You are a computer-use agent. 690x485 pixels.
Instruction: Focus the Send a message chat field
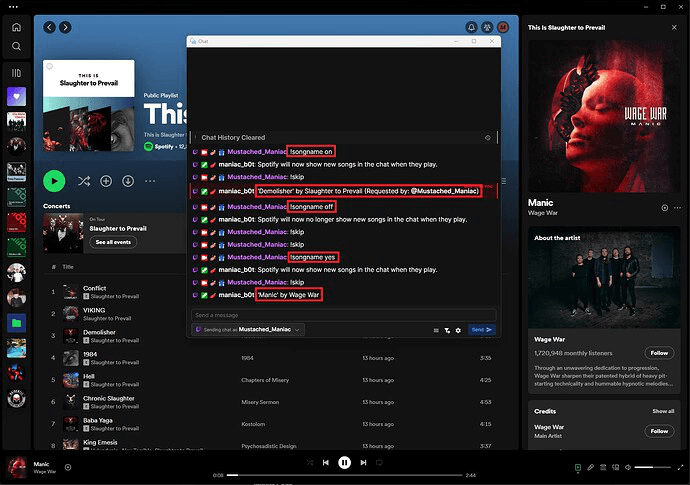tap(344, 315)
